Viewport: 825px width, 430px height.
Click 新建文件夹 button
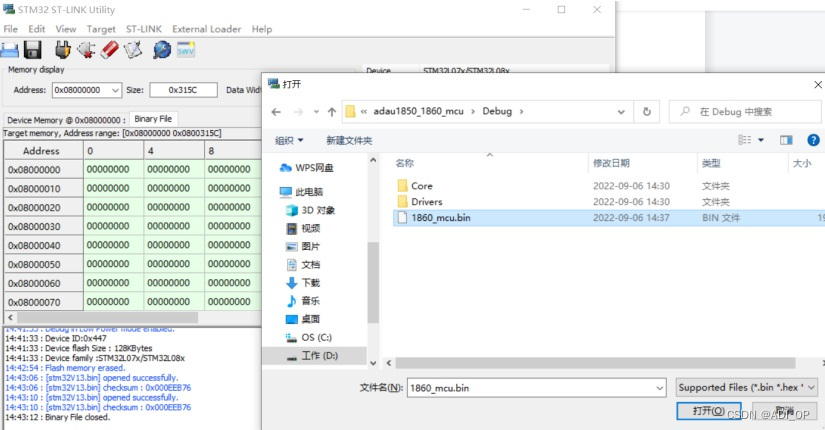(349, 141)
